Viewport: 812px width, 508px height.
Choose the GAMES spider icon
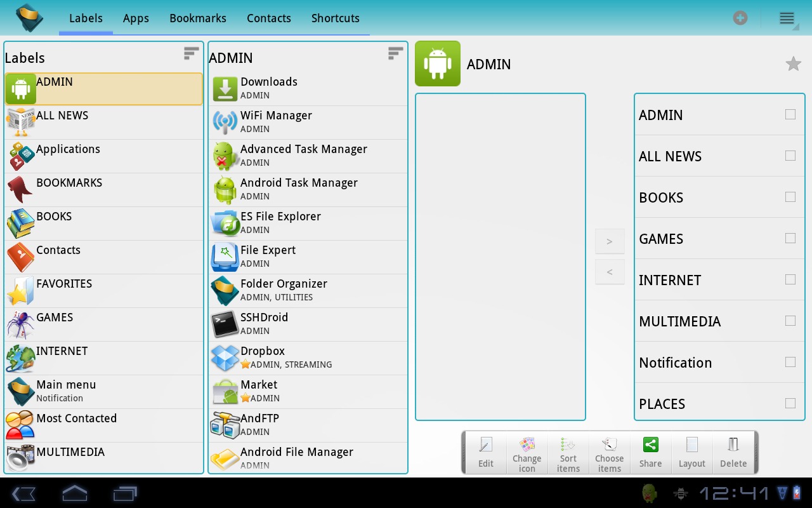click(x=20, y=324)
